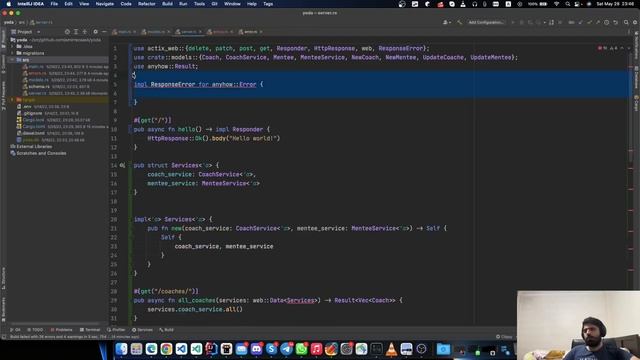Open the Services tool window
Image resolution: width=640 pixels, height=360 pixels.
click(x=142, y=330)
